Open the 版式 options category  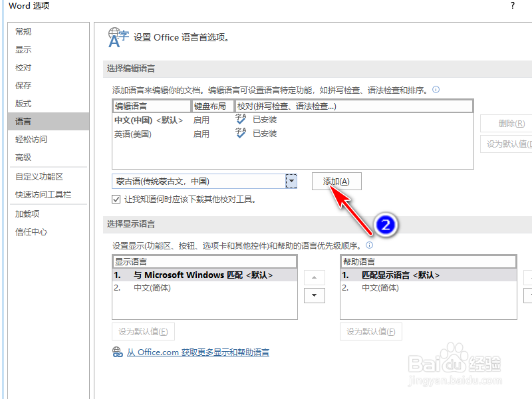tap(49, 104)
